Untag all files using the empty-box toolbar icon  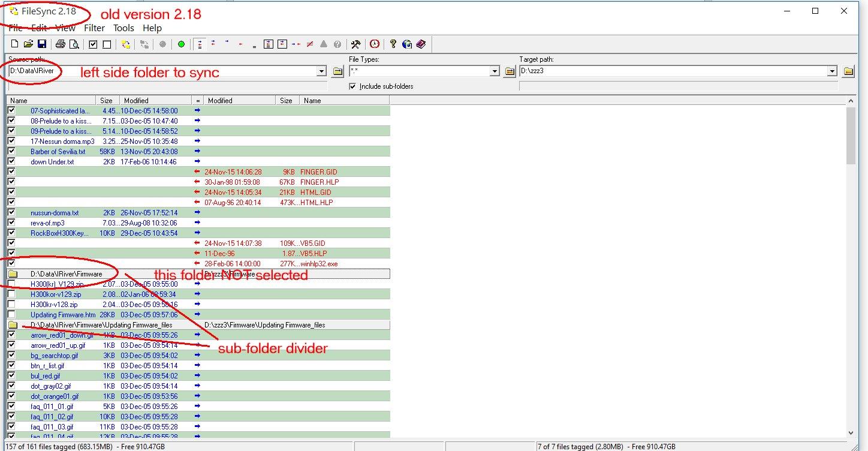point(107,44)
